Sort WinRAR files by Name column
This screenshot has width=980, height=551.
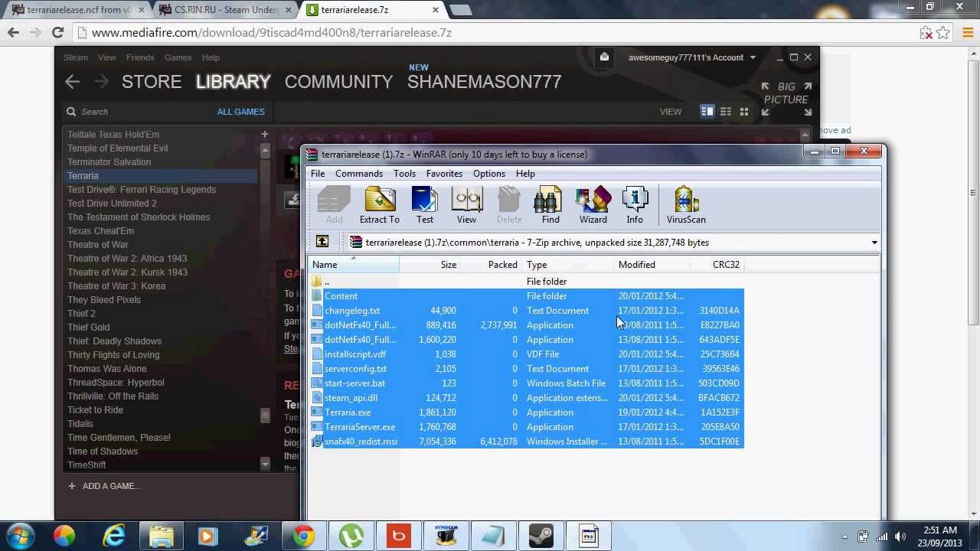[x=353, y=265]
